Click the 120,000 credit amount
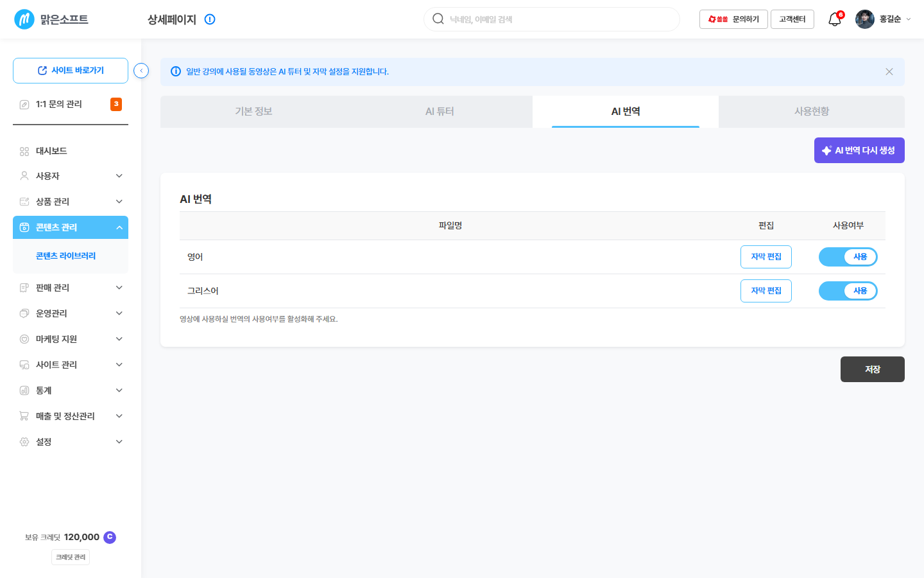 tap(81, 537)
